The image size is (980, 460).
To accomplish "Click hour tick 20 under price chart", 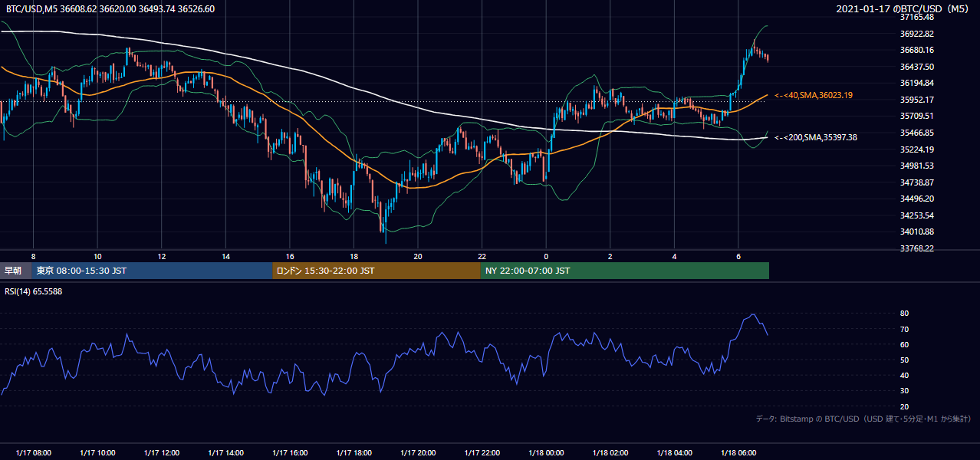I will (x=418, y=256).
